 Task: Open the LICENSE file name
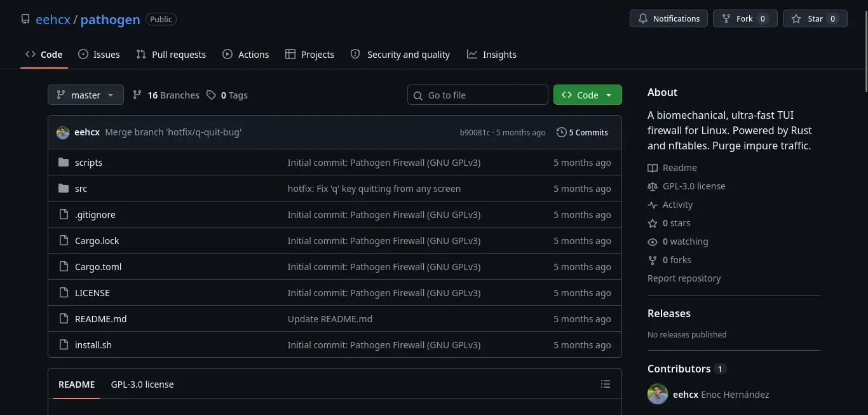tap(92, 293)
